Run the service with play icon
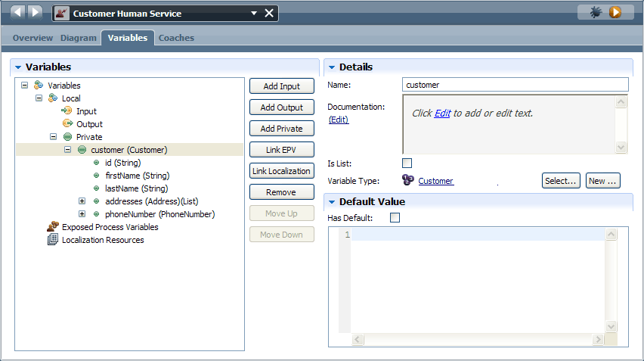This screenshot has width=644, height=361. point(615,12)
